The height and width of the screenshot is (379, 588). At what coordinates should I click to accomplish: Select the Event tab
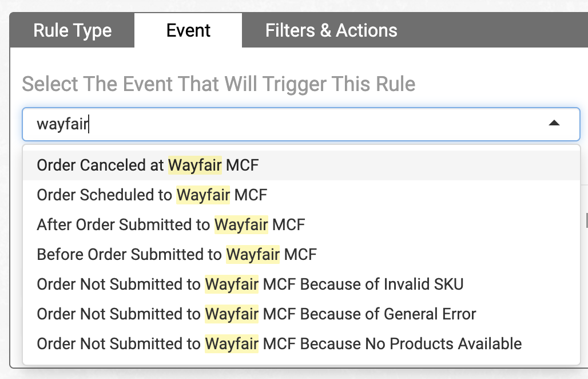tap(188, 30)
